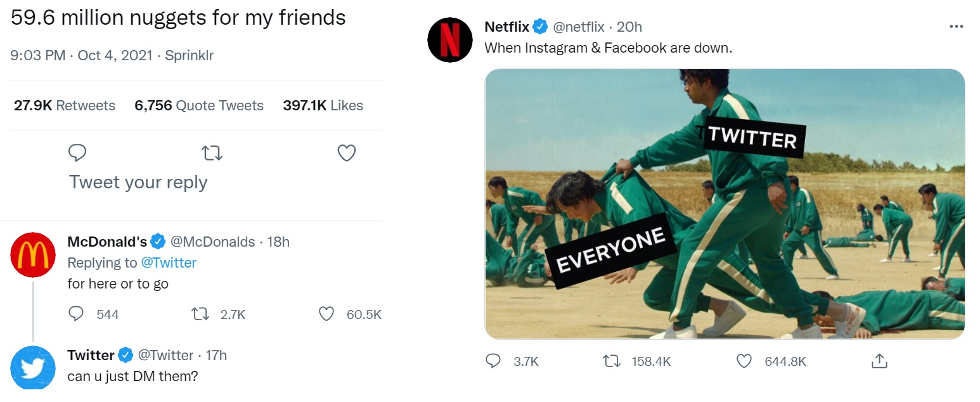Like the Netflix tweet with 644.8K likes
Screen dimensions: 980x402
coord(744,361)
